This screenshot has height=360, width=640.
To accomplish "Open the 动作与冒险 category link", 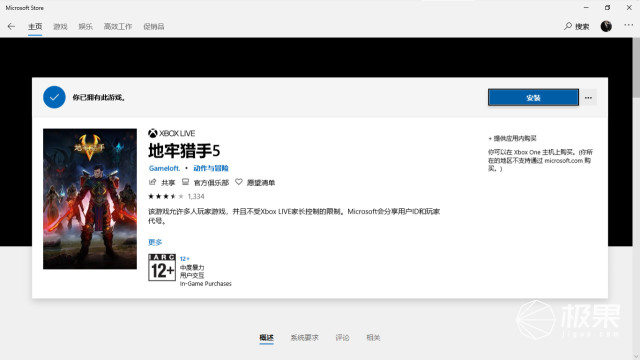I will (211, 168).
